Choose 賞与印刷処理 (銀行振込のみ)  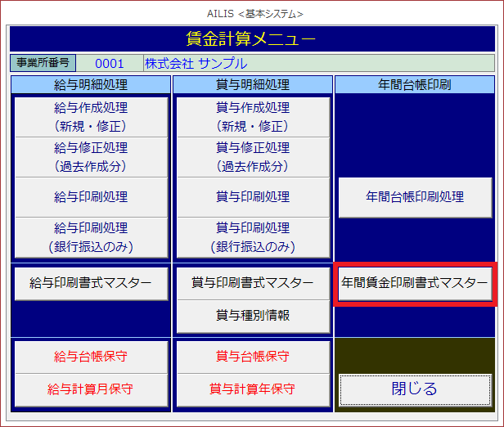253,236
